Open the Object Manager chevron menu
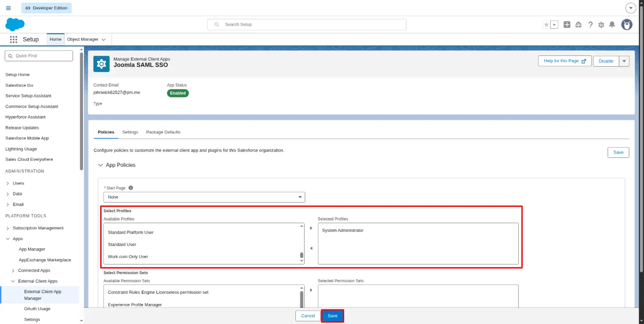 tap(103, 39)
